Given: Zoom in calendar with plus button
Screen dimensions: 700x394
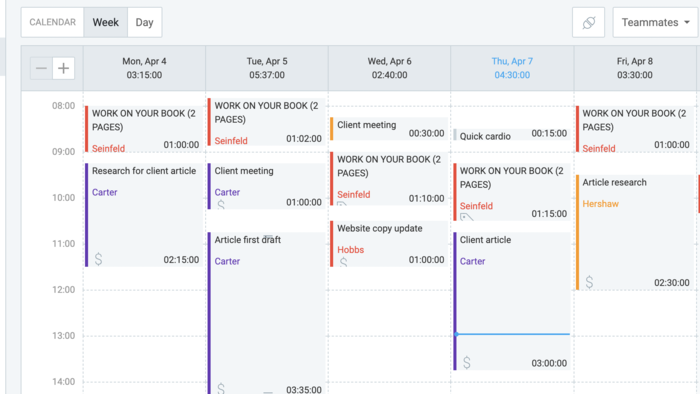Looking at the screenshot, I should (63, 68).
